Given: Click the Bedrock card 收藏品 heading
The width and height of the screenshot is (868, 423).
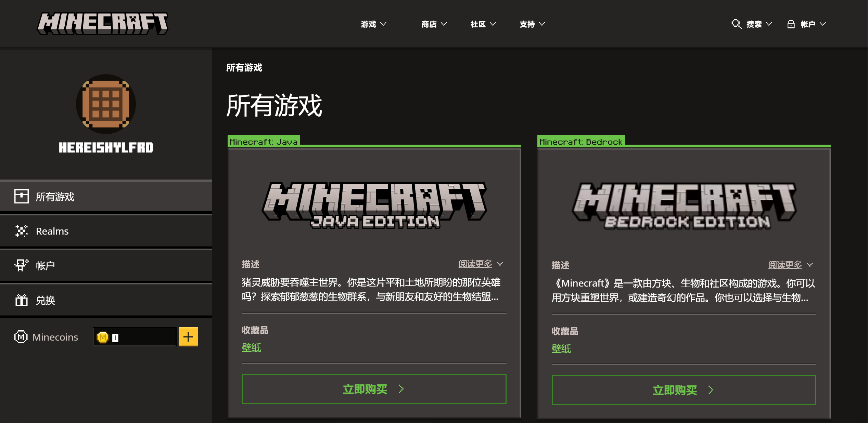Looking at the screenshot, I should click(x=565, y=331).
